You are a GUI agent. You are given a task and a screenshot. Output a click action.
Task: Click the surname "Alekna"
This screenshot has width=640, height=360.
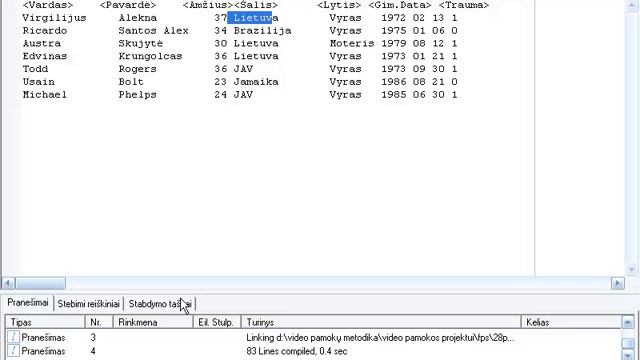138,18
